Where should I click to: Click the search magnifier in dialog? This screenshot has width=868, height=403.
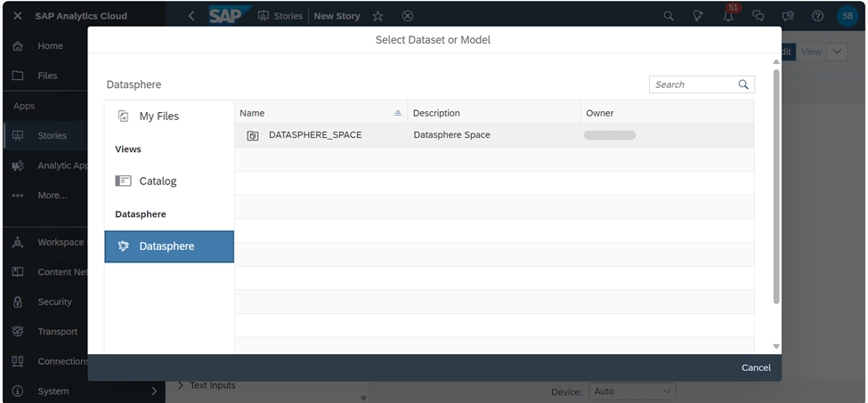[x=743, y=85]
